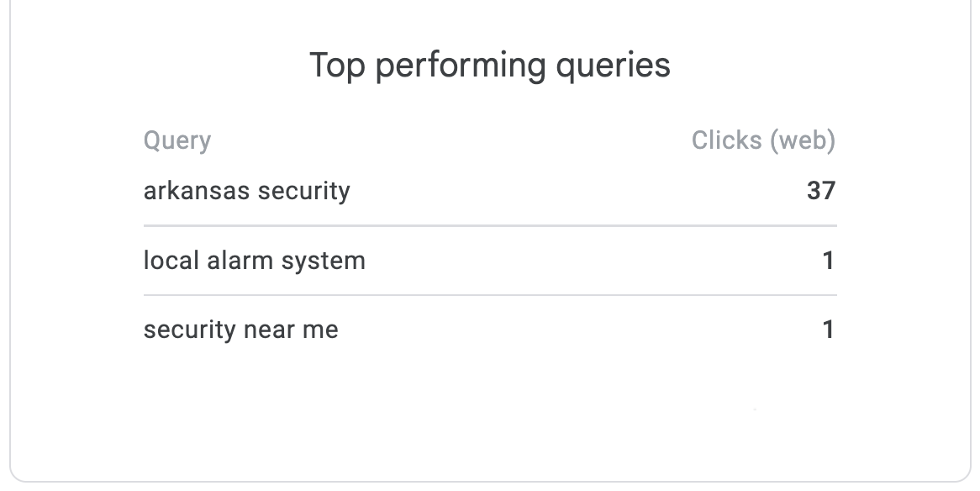Click the 'Query' column header
This screenshot has width=980, height=491.
pyautogui.click(x=177, y=140)
